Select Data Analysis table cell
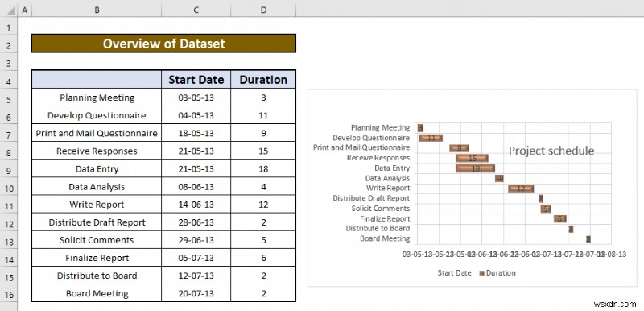The width and height of the screenshot is (644, 311). 97,186
